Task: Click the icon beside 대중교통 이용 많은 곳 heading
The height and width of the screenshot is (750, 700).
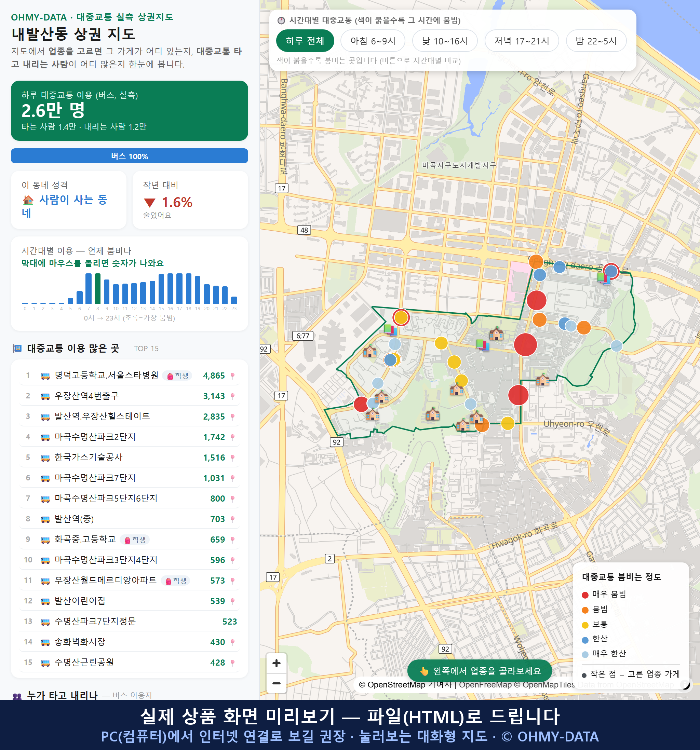Action: [x=17, y=349]
